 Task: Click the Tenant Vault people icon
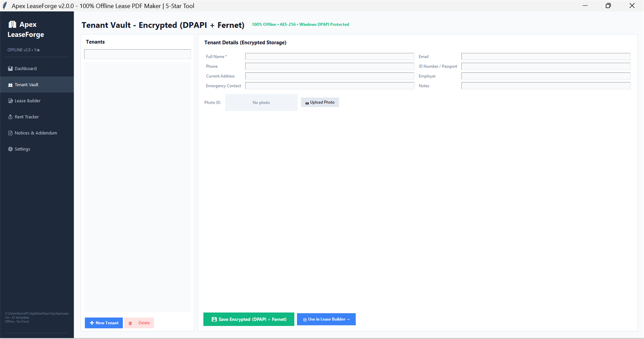coord(10,85)
